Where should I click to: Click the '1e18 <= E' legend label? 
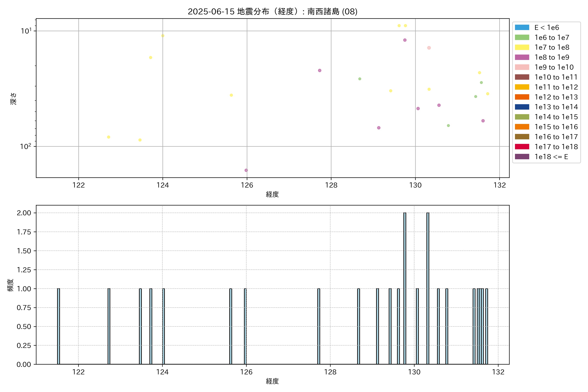551,157
